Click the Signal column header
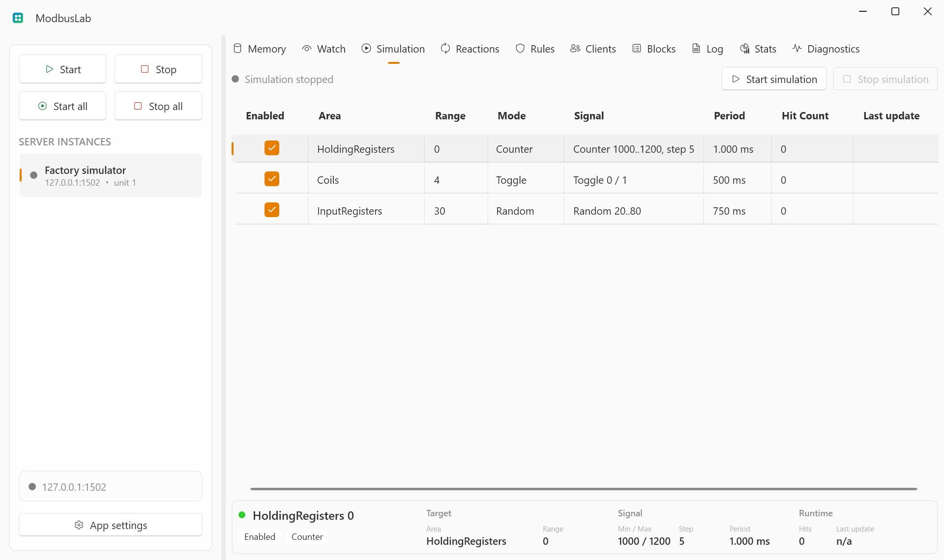944x560 pixels. coord(589,116)
